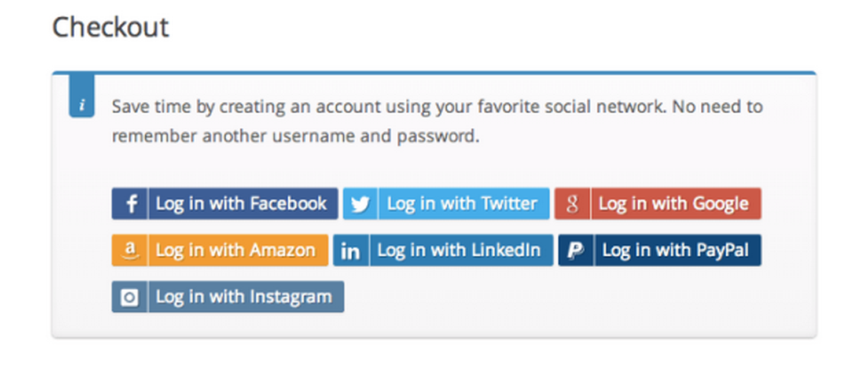Click the blue bar atop the checkout panel
The width and height of the screenshot is (868, 376).
pyautogui.click(x=434, y=73)
